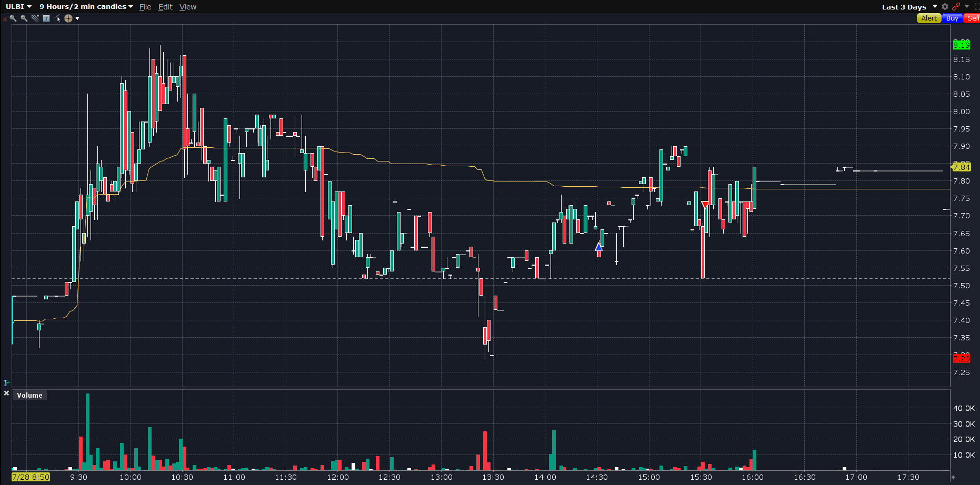
Task: Click the red sell triangle marker
Action: pyautogui.click(x=705, y=205)
